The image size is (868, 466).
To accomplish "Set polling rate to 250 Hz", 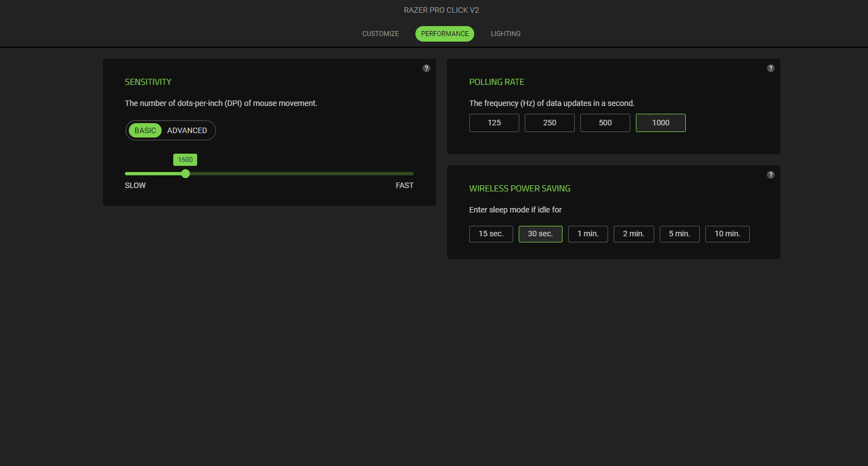I will pyautogui.click(x=550, y=123).
